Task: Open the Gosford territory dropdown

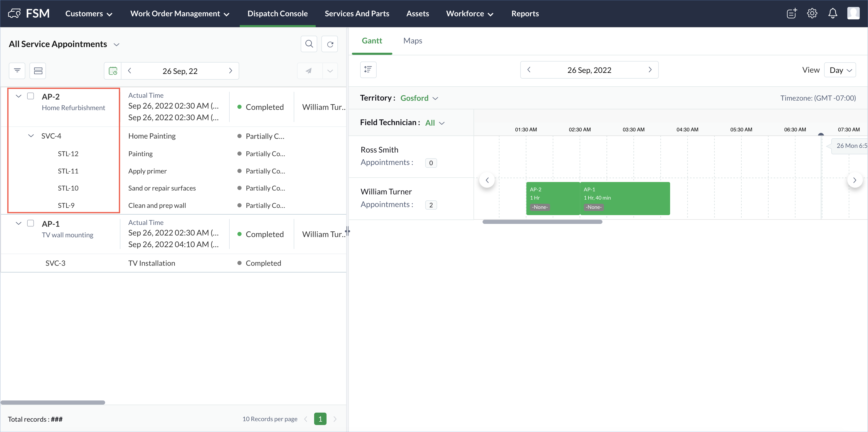Action: [x=419, y=98]
